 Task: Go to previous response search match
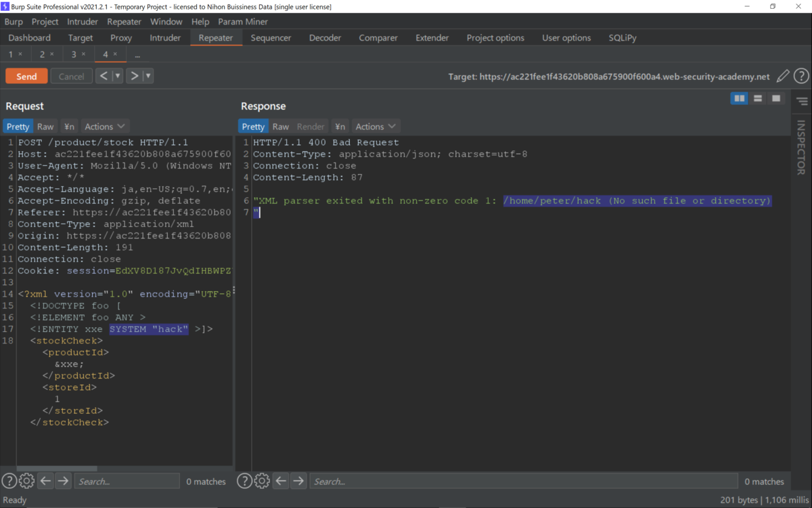pyautogui.click(x=281, y=481)
